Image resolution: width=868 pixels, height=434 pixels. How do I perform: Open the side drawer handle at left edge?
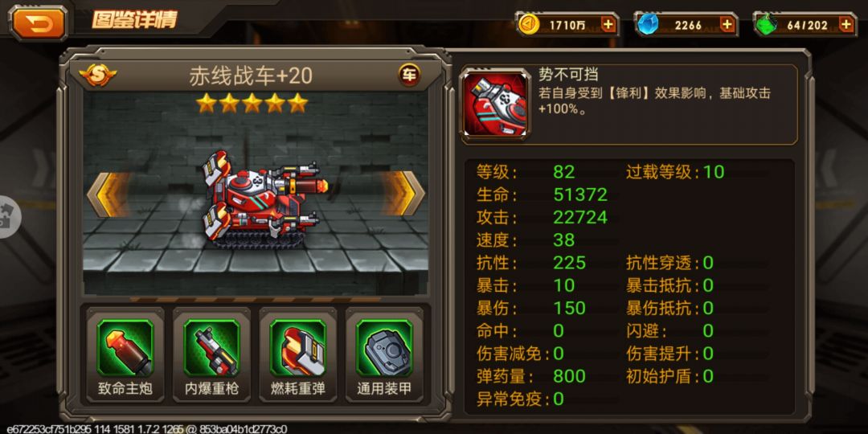point(8,217)
